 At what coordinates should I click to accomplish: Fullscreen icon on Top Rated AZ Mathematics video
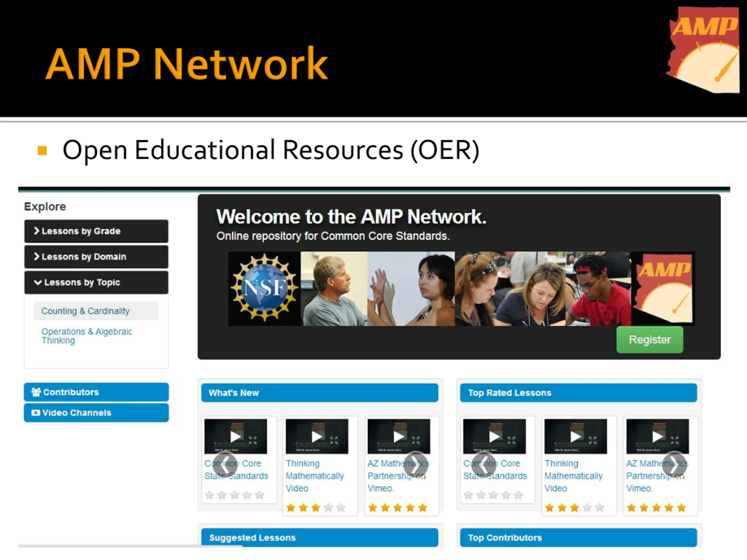click(x=675, y=440)
